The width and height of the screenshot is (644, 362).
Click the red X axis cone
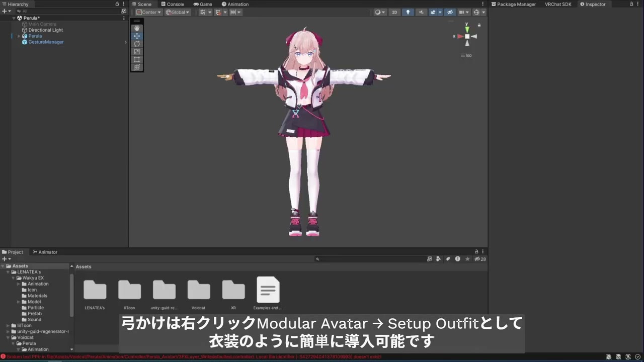[x=460, y=36]
